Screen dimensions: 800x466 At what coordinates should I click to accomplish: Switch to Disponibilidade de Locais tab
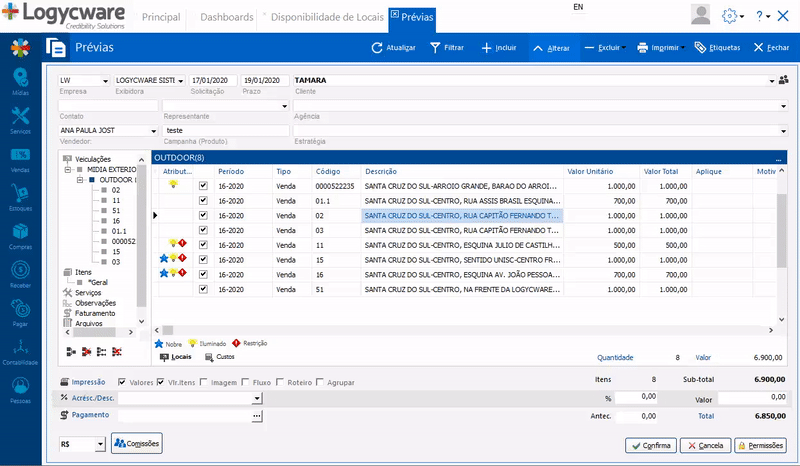coord(325,18)
